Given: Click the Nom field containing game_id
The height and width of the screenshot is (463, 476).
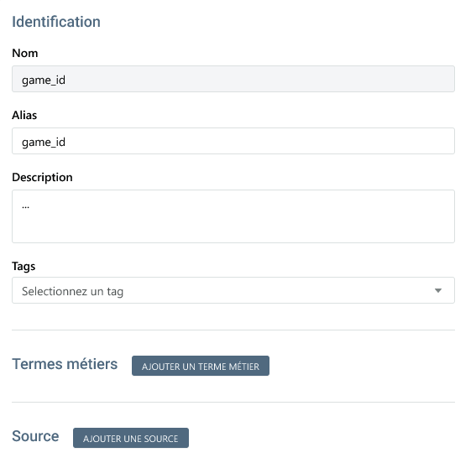Looking at the screenshot, I should [x=233, y=79].
